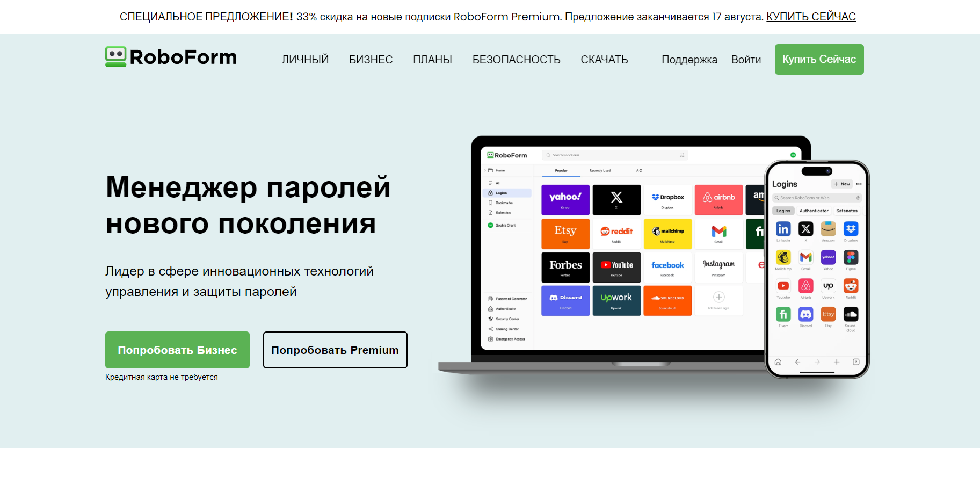
Task: Select the Safenotes chip on the phone
Action: click(846, 211)
